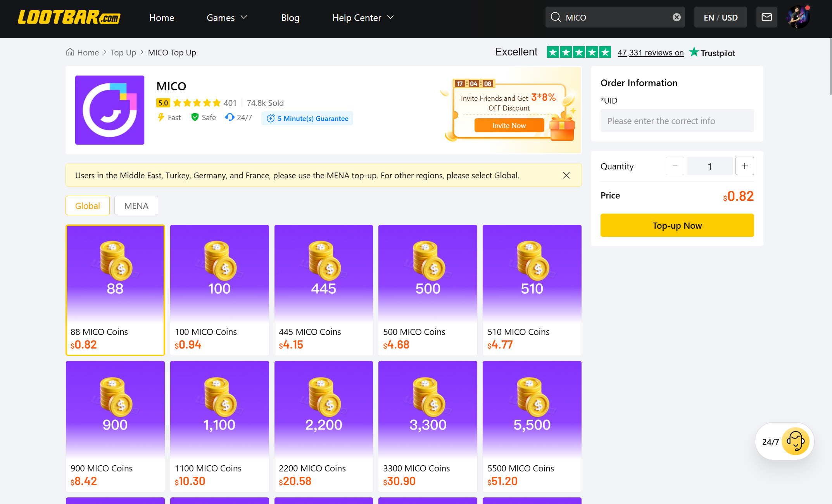The height and width of the screenshot is (504, 832).
Task: Click the 5.0 rating badge
Action: click(163, 103)
